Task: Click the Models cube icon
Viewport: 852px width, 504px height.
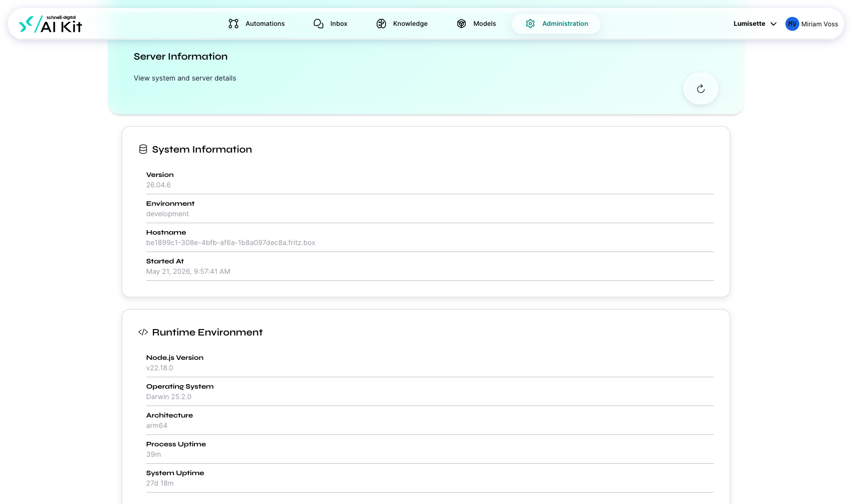Action: [461, 24]
